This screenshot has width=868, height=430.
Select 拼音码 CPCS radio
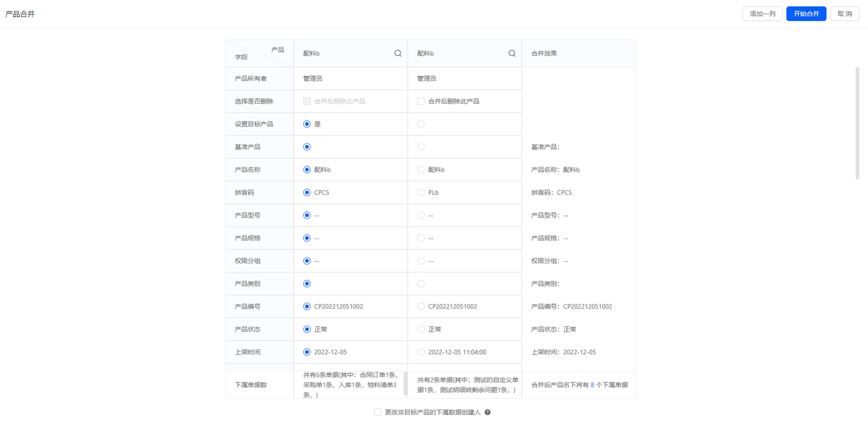click(307, 193)
